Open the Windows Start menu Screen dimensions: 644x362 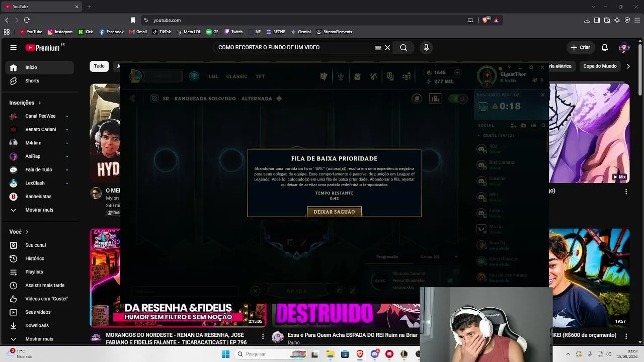click(x=225, y=354)
